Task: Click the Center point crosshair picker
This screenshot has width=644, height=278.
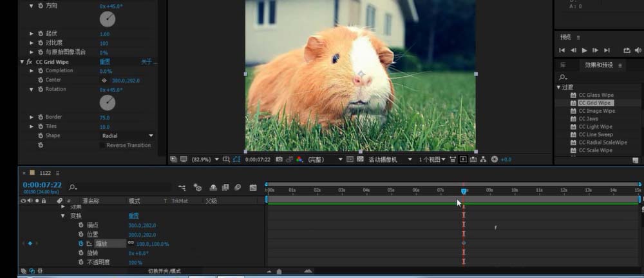Action: [104, 81]
